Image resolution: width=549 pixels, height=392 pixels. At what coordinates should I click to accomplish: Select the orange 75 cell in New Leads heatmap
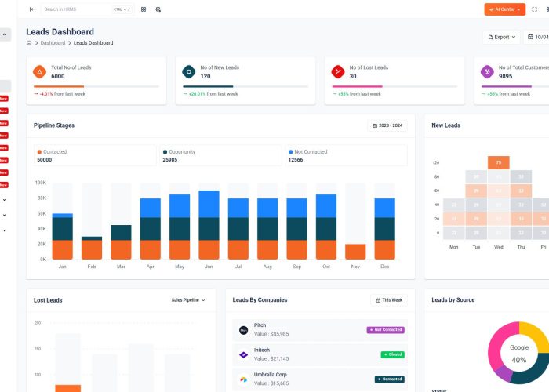(x=499, y=162)
